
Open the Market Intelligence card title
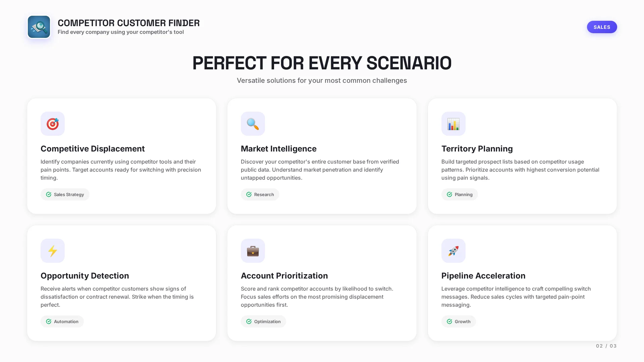(278, 148)
